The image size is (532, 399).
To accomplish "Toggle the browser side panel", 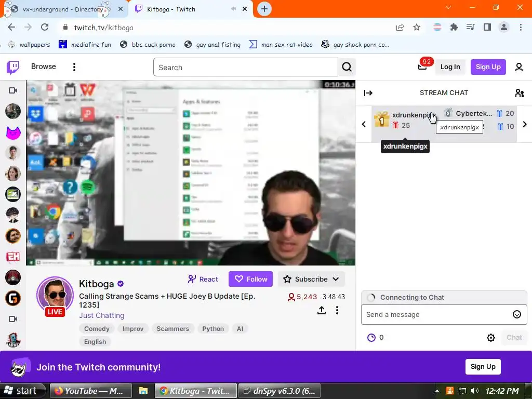I will 487,27.
